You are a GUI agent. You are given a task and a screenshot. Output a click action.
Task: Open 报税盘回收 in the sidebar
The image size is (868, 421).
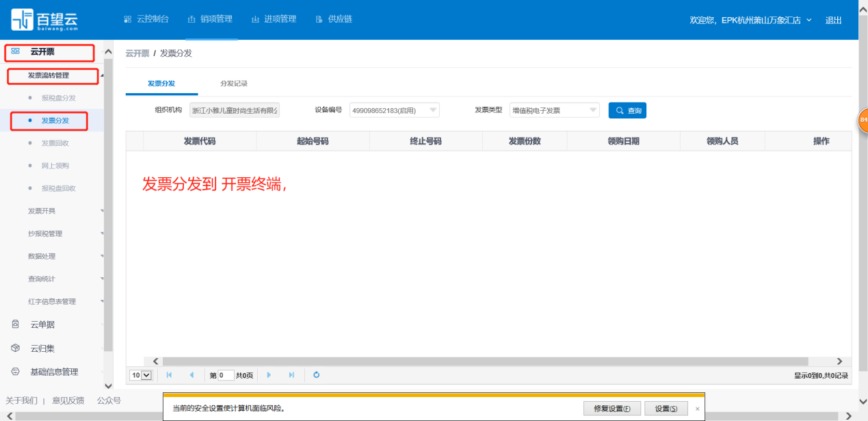point(58,188)
